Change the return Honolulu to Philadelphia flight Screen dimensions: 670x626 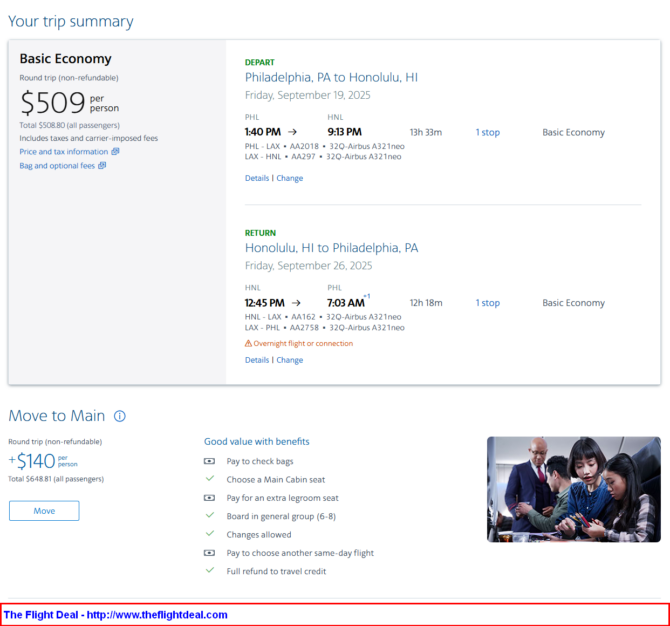coord(290,360)
